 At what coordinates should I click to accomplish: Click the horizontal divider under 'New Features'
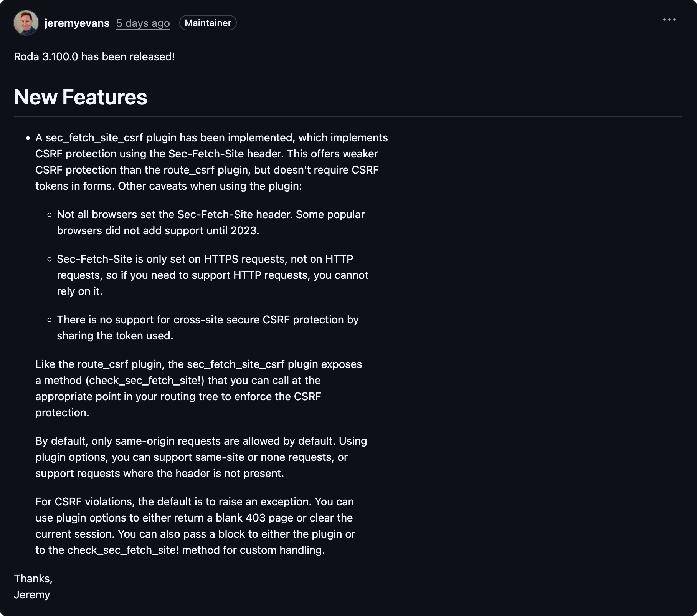click(348, 116)
